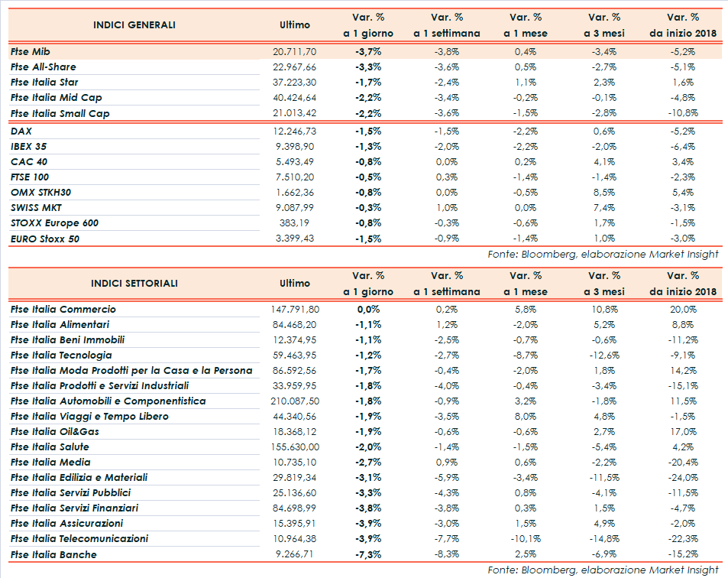
Task: Click the DAX index name
Action: [21, 131]
